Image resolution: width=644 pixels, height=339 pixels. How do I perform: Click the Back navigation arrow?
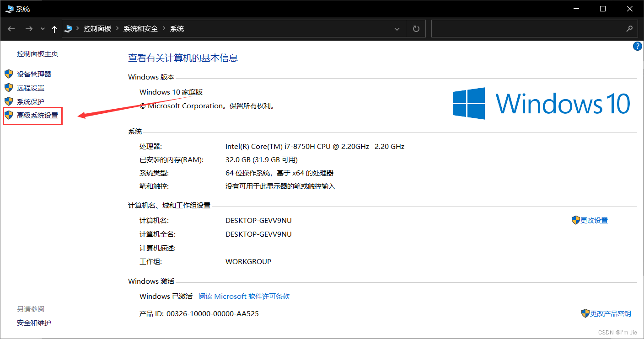[12, 29]
